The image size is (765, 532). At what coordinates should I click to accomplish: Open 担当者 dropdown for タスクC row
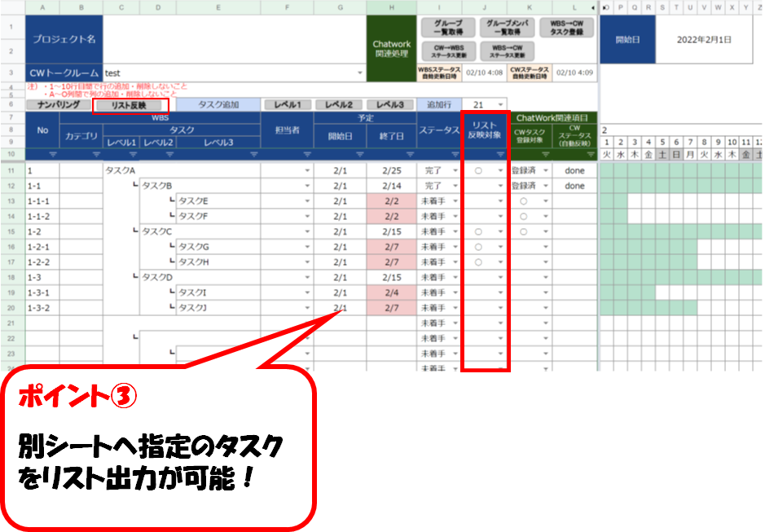pyautogui.click(x=307, y=232)
